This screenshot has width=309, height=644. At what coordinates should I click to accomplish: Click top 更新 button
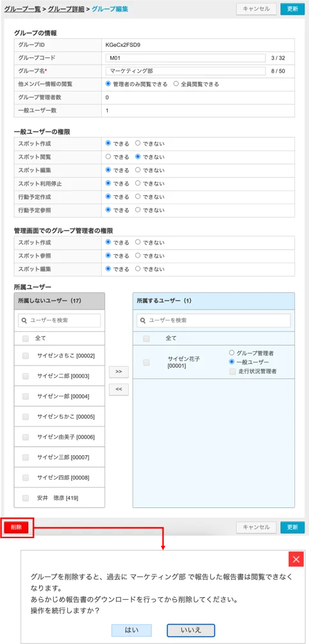point(292,9)
